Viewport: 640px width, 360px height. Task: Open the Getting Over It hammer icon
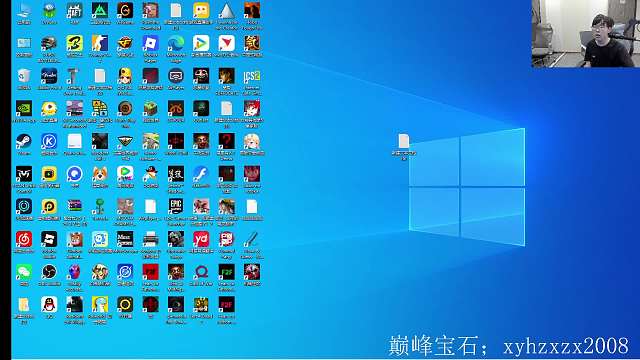tap(74, 76)
